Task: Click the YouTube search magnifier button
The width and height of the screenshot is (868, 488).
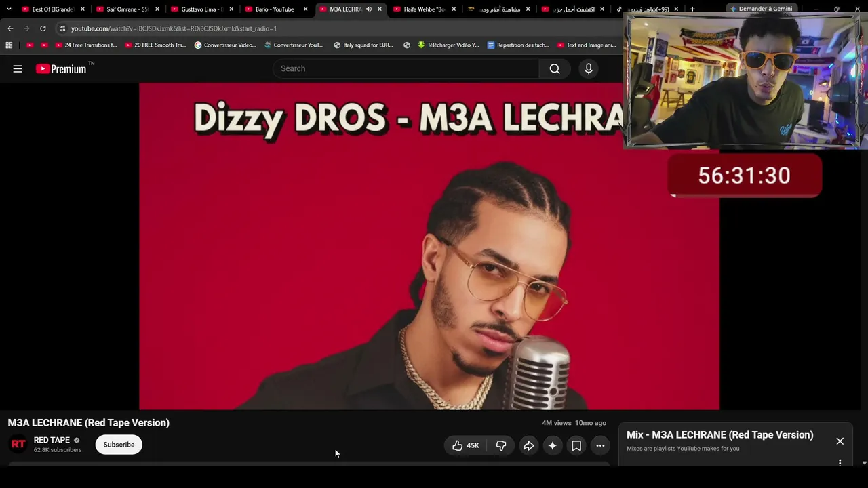Action: click(555, 68)
